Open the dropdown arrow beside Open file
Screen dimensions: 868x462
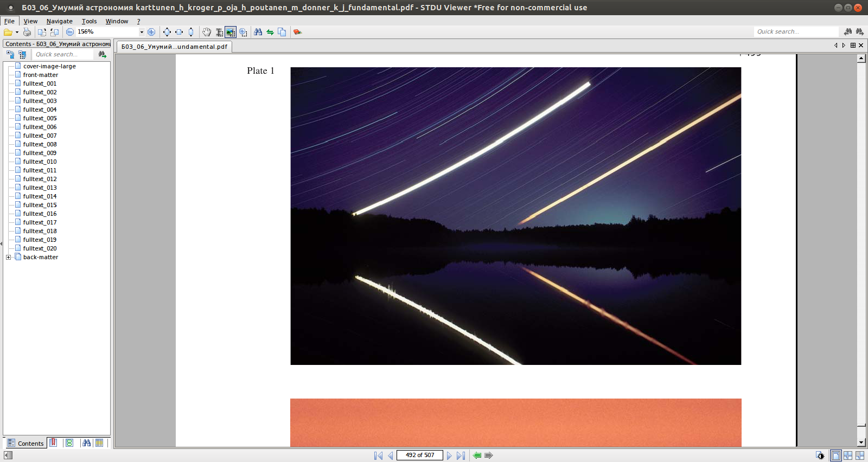pyautogui.click(x=17, y=32)
